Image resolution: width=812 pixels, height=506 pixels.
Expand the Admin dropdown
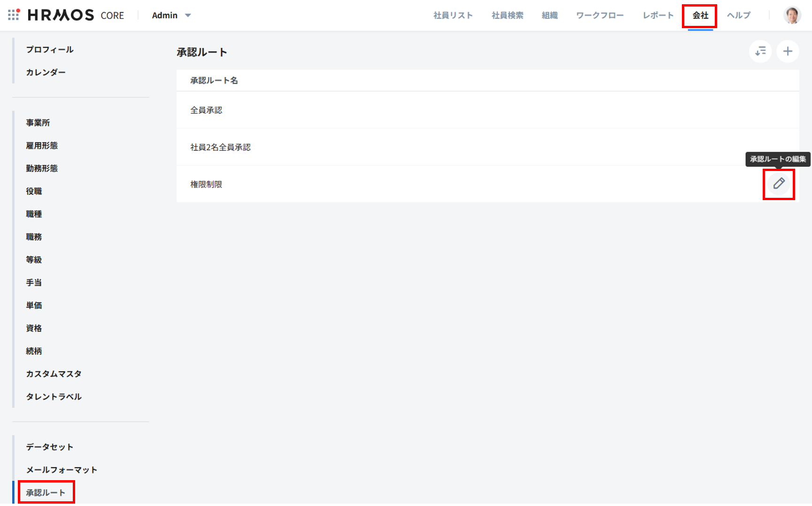point(171,15)
